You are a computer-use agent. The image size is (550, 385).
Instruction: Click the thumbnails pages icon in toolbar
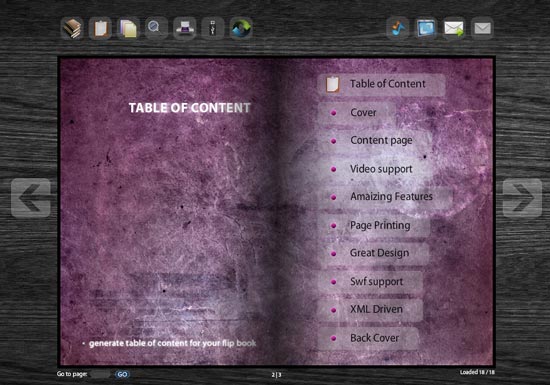[128, 28]
